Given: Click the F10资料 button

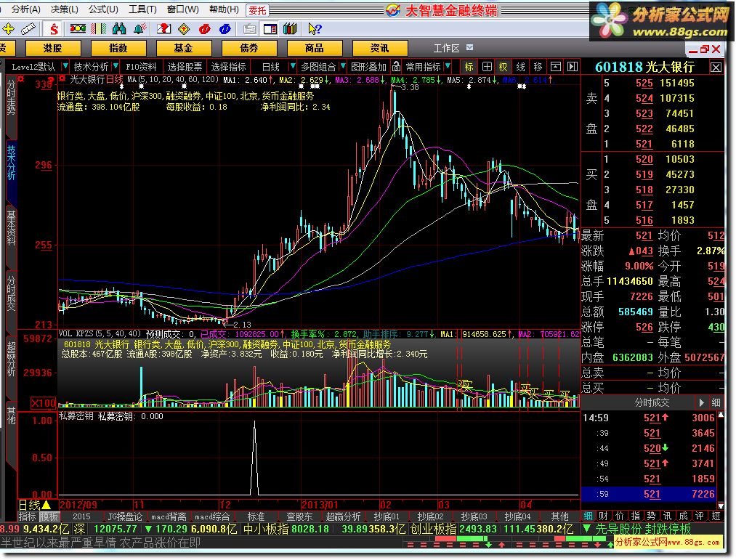Looking at the screenshot, I should [x=140, y=67].
